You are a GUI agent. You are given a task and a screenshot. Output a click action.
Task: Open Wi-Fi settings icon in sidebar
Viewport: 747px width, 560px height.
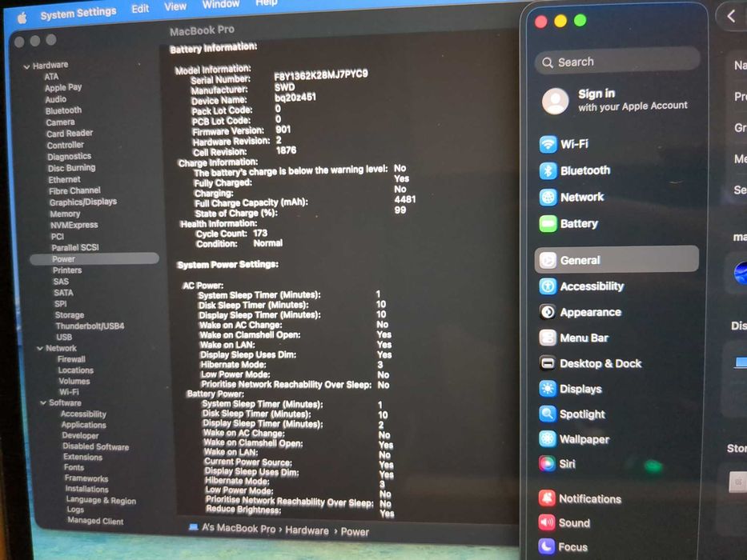pyautogui.click(x=548, y=144)
